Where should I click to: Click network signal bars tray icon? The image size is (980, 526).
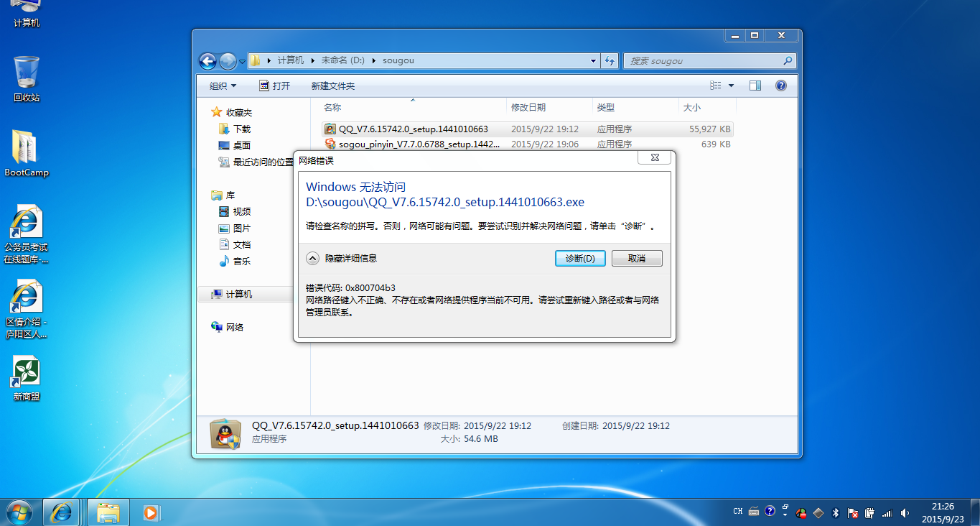[887, 513]
